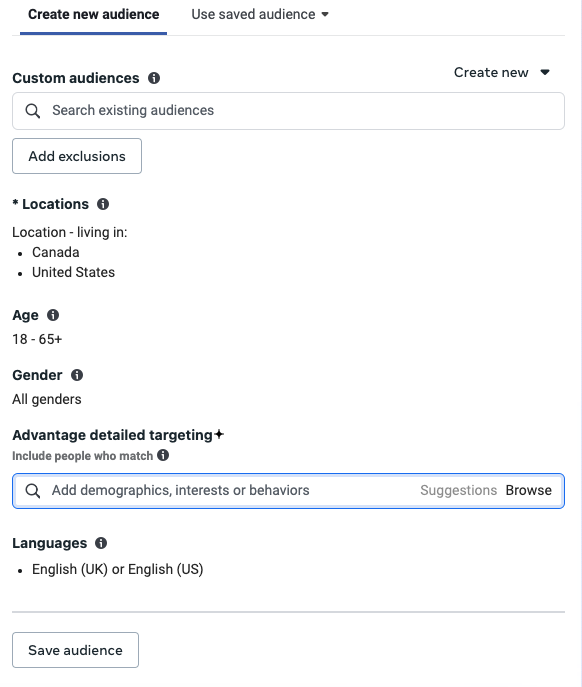The height and width of the screenshot is (687, 582).
Task: Click the Add exclusions button
Action: (x=77, y=156)
